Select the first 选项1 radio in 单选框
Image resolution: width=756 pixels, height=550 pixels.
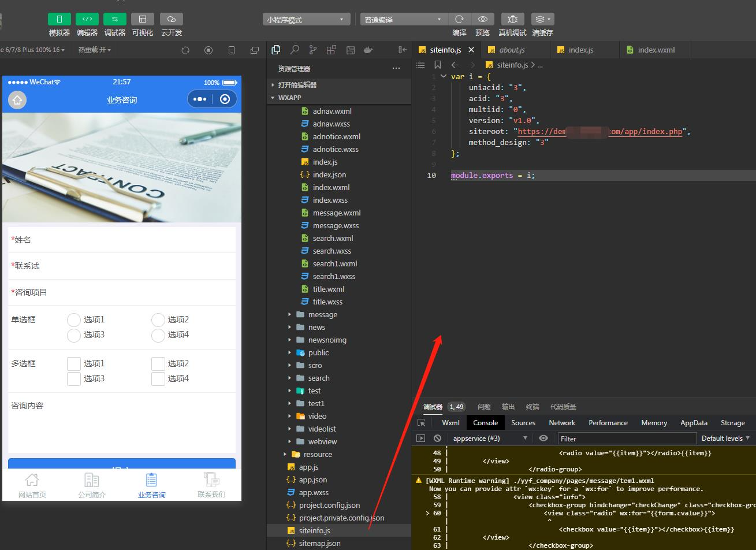tap(74, 319)
